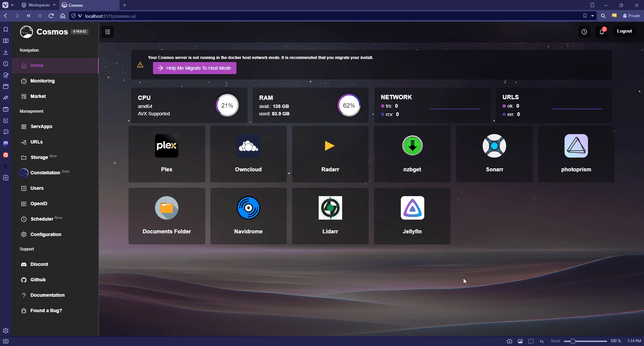Image resolution: width=644 pixels, height=346 pixels.
Task: Open the Github support link
Action: tap(55, 280)
